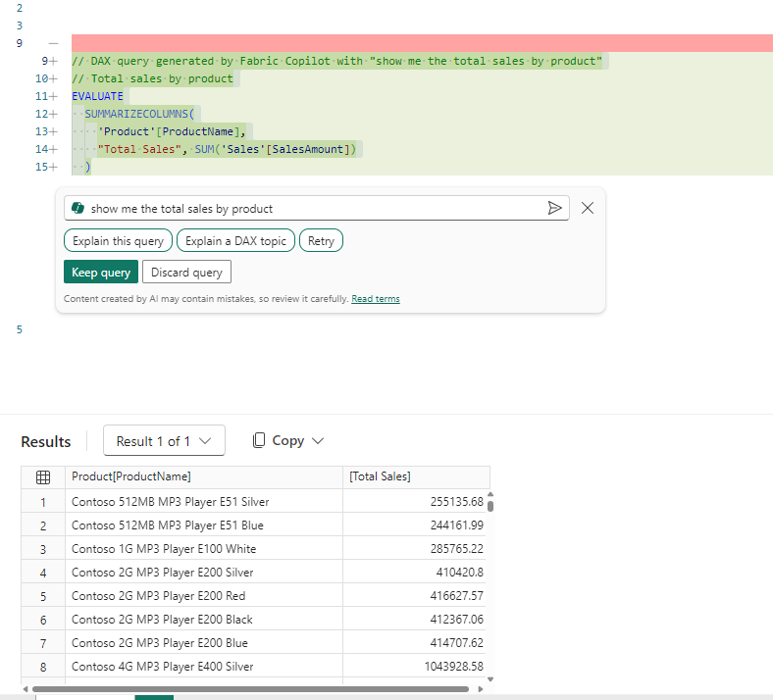773x700 pixels.
Task: Reject the suggestion with Discard query
Action: [186, 273]
